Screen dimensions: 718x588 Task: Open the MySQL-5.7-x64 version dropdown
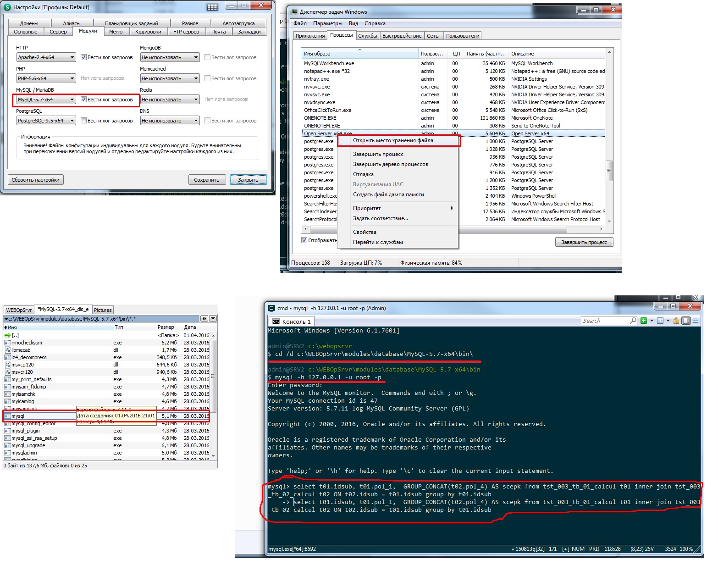pos(72,100)
